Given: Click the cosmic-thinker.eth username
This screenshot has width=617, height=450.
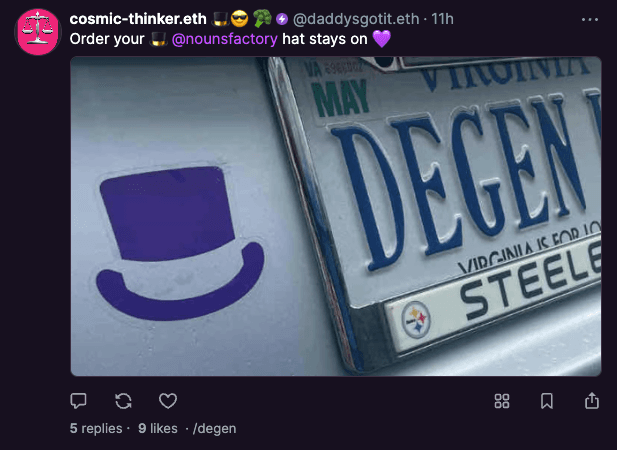Looking at the screenshot, I should (138, 19).
